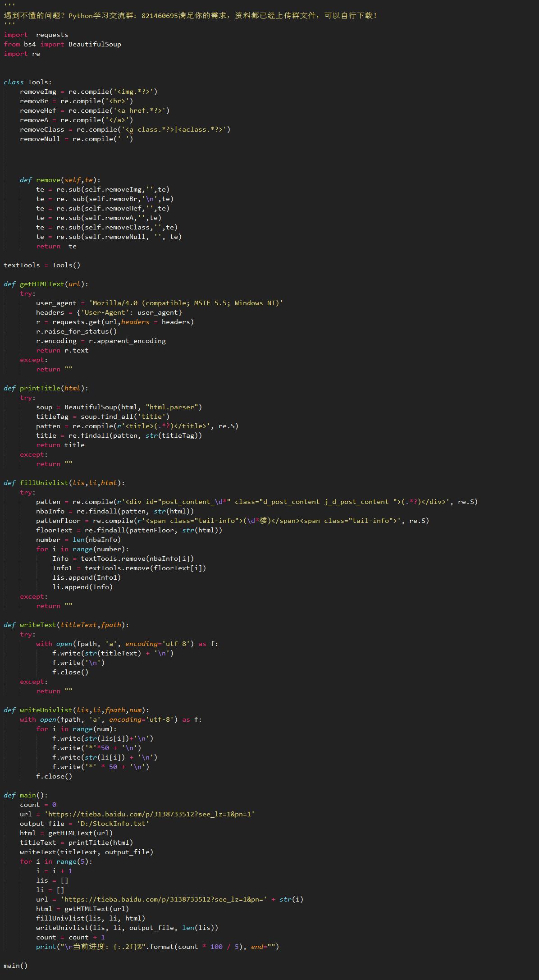This screenshot has height=980, width=539.
Task: Click 'textTools = Tools()' line
Action: (42, 265)
